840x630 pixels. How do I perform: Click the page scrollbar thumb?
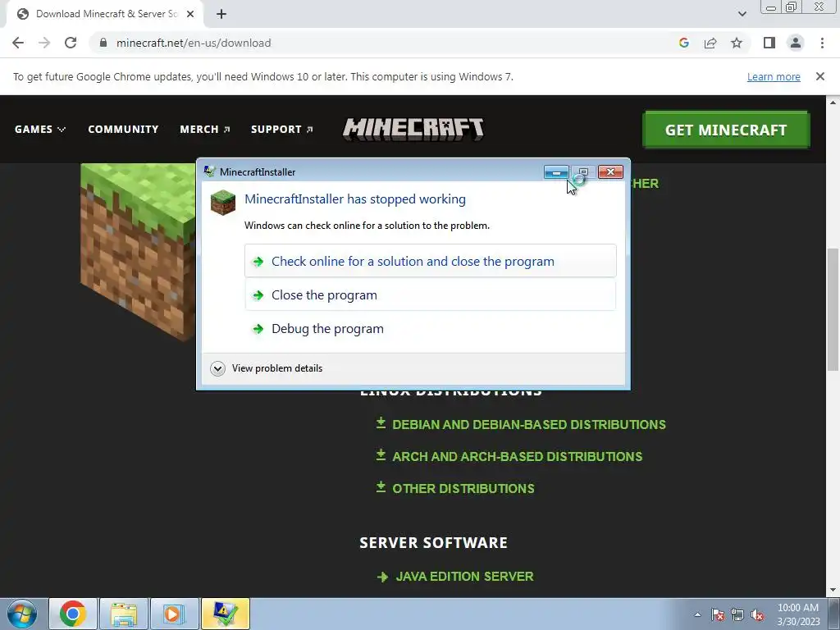point(833,309)
